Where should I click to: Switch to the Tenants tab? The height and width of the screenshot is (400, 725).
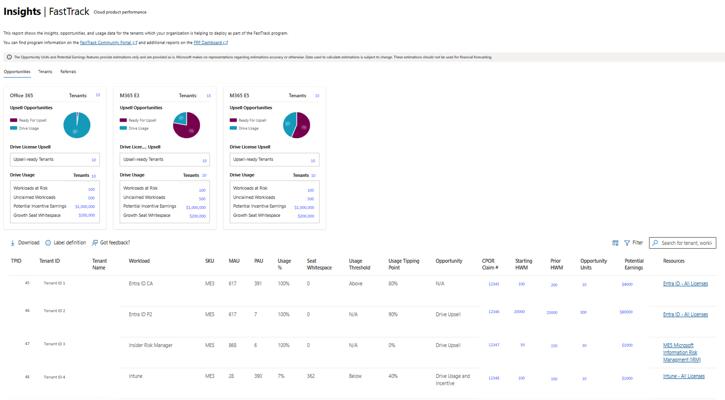[x=45, y=72]
